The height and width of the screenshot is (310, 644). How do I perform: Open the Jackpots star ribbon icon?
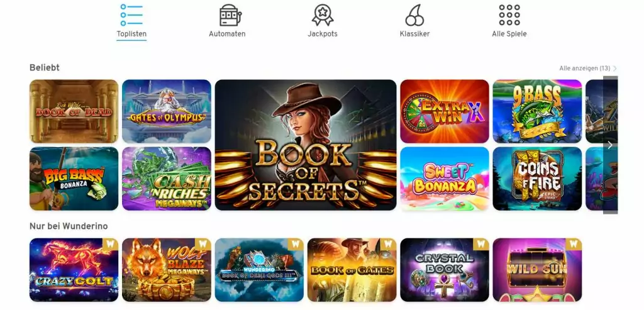tap(323, 15)
